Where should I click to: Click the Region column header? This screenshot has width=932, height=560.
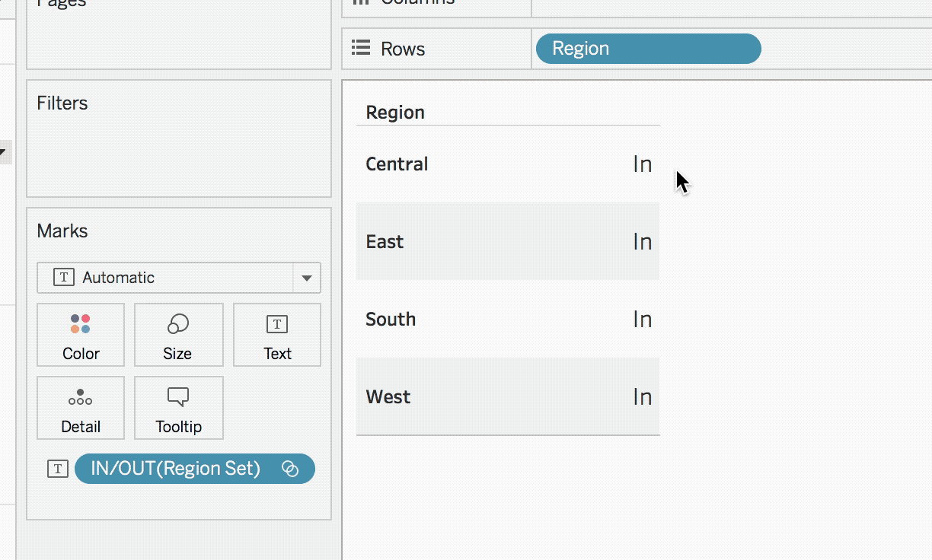pos(395,113)
